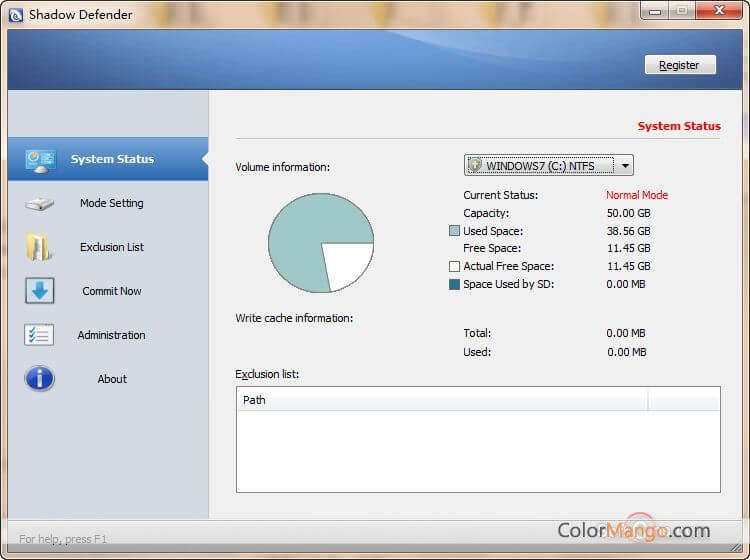Click the Exclusion List folder icon

[x=39, y=247]
